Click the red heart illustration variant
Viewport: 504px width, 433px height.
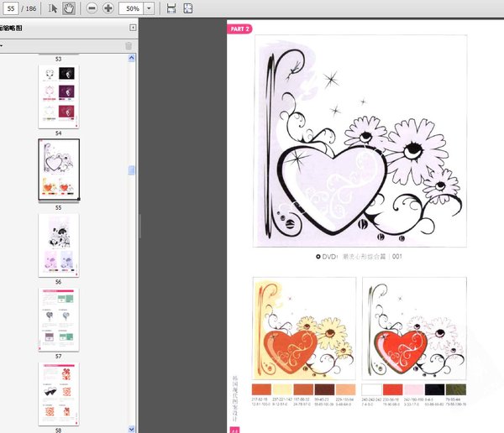point(414,328)
